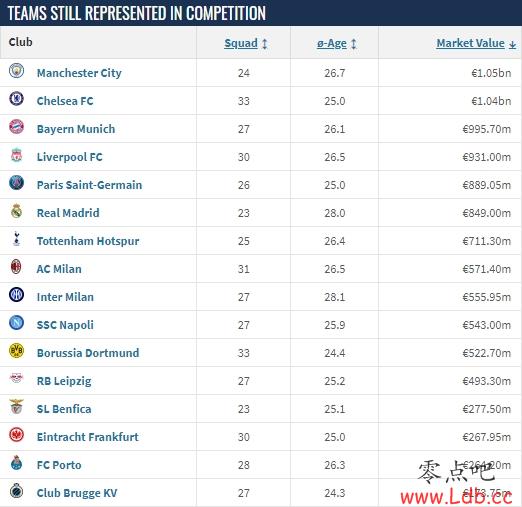
Task: Click the Real Madrid crest icon
Action: [x=16, y=211]
